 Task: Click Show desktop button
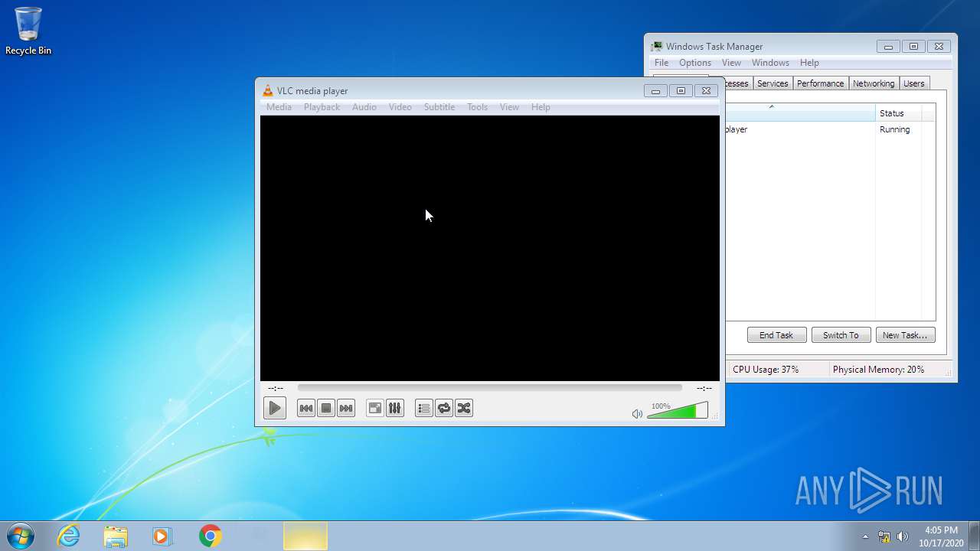point(974,536)
